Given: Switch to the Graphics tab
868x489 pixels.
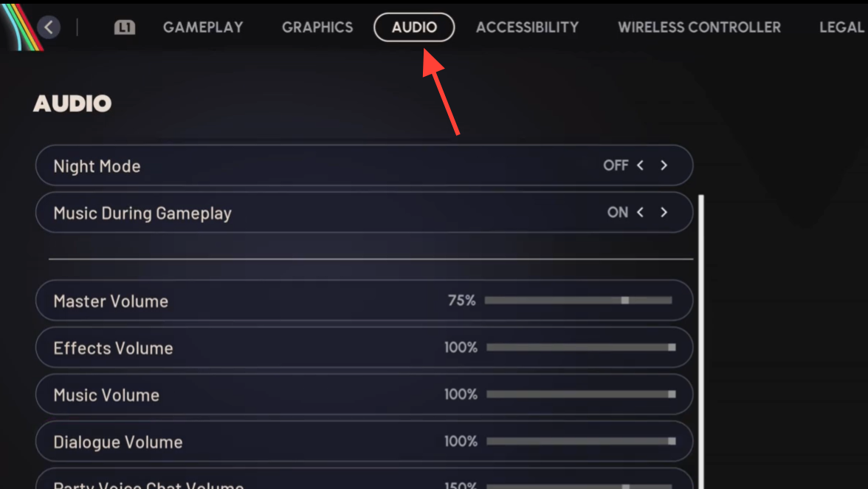Looking at the screenshot, I should click(317, 27).
